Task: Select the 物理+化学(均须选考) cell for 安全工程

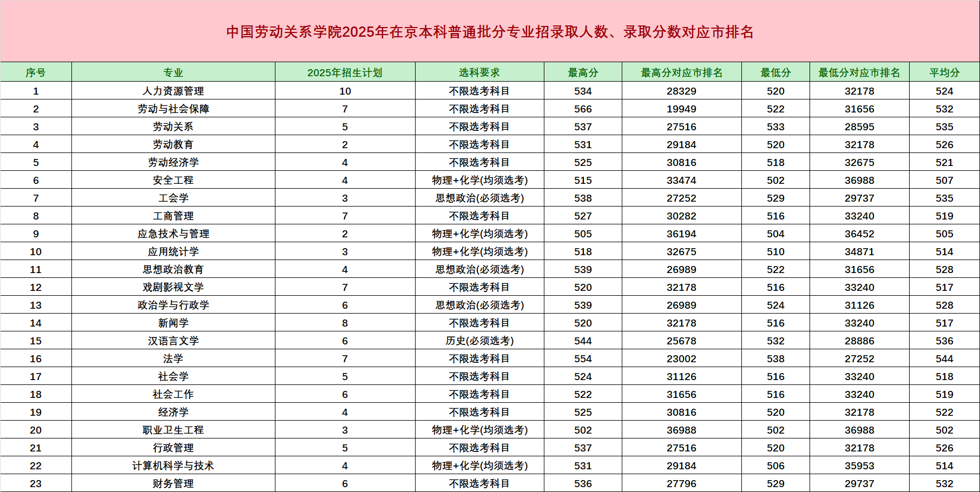Action: coord(479,180)
